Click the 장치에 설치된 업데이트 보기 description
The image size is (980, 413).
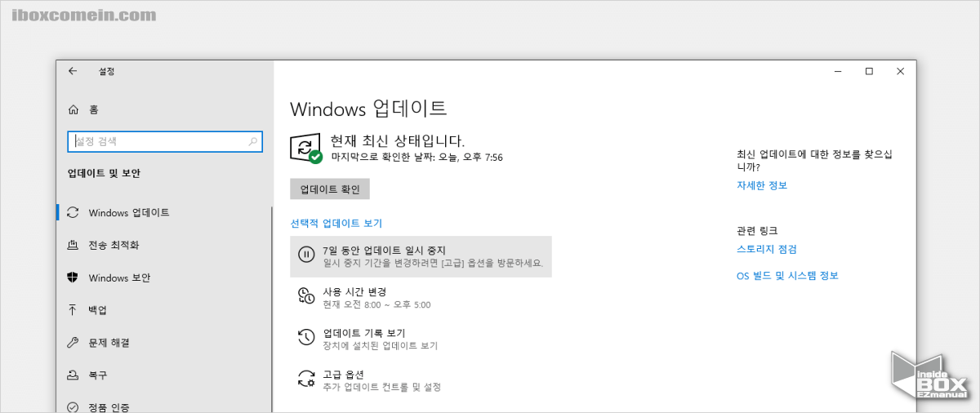[x=380, y=346]
